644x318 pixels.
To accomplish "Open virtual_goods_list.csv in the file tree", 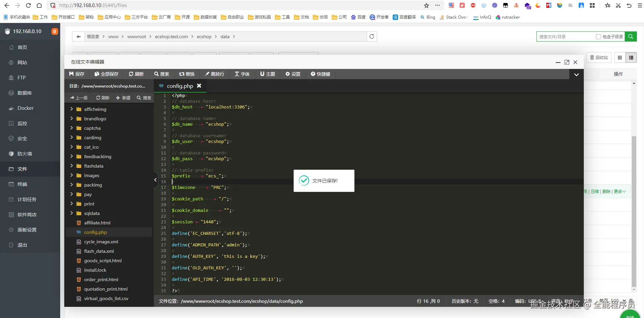I will (106, 298).
